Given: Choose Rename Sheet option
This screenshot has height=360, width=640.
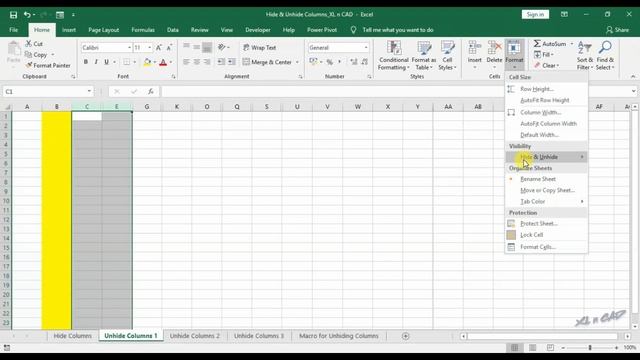Looking at the screenshot, I should coord(547,179).
